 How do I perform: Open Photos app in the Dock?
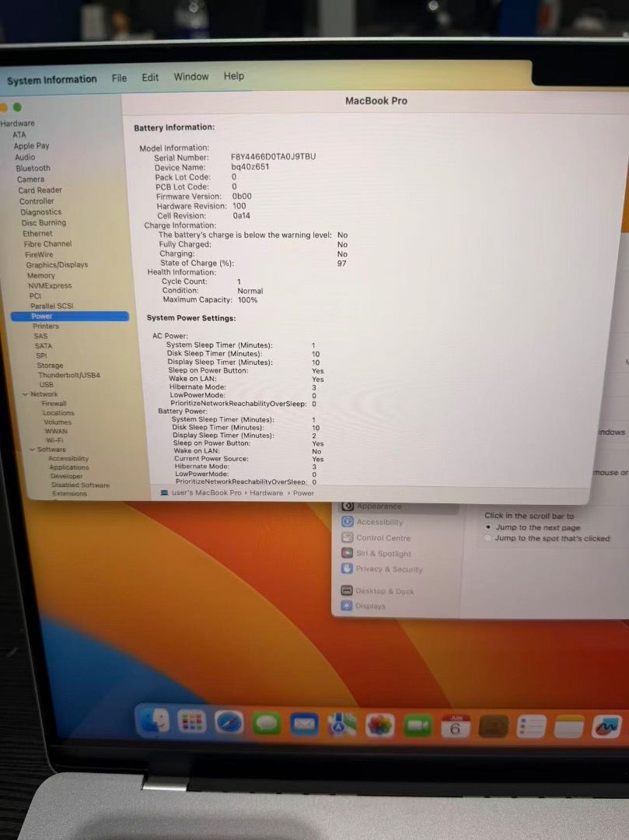click(x=379, y=726)
